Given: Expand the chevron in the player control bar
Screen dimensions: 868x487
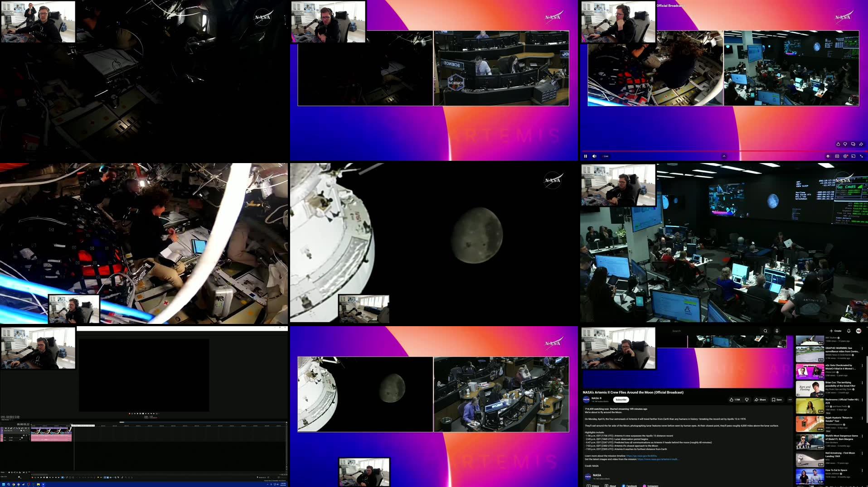Looking at the screenshot, I should click(724, 156).
